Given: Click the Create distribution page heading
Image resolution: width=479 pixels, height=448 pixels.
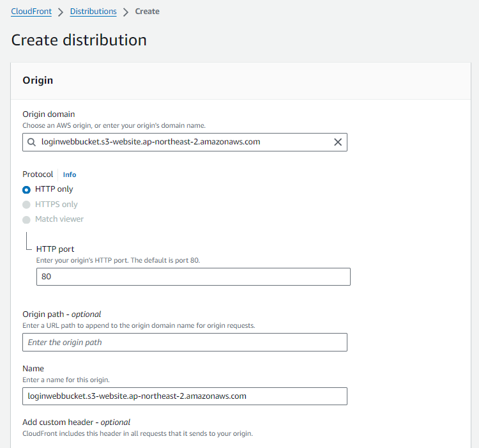Looking at the screenshot, I should click(79, 40).
